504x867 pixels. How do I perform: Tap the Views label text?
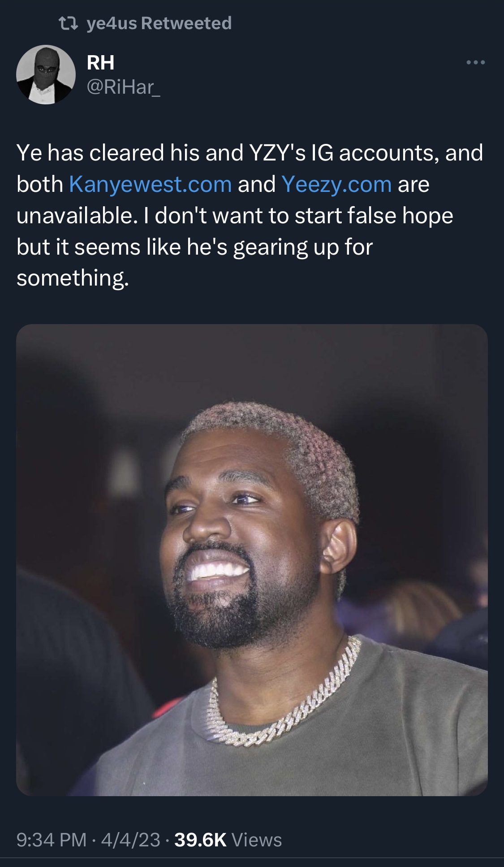coord(257,840)
